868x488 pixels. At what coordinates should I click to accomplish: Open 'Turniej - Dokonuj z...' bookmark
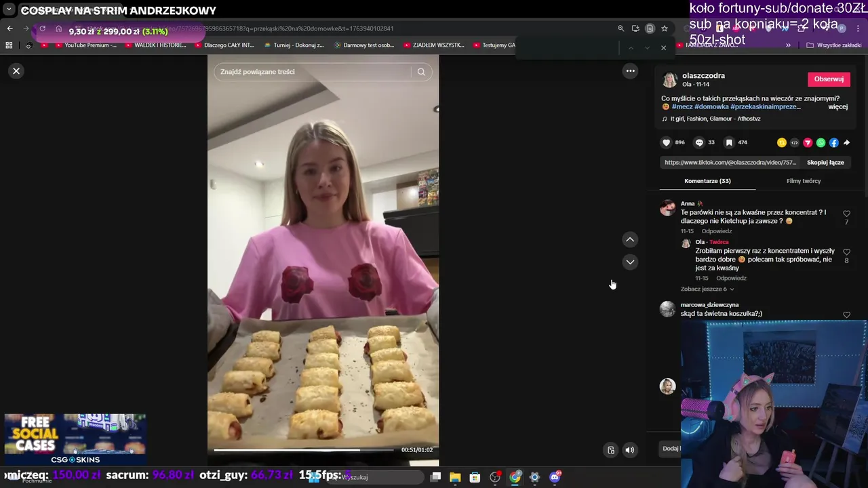pyautogui.click(x=294, y=45)
